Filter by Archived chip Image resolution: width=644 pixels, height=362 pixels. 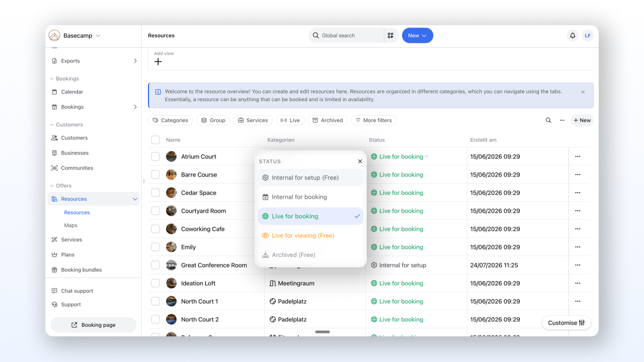tap(328, 121)
